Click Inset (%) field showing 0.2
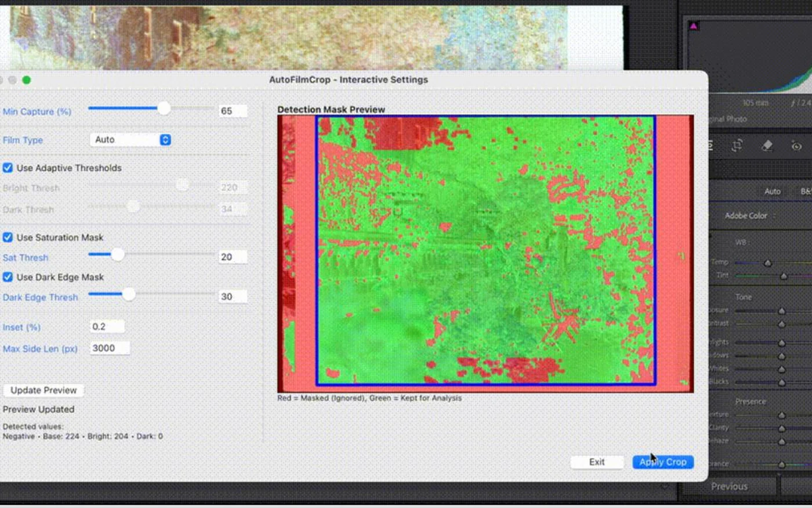812x508 pixels. coord(107,327)
